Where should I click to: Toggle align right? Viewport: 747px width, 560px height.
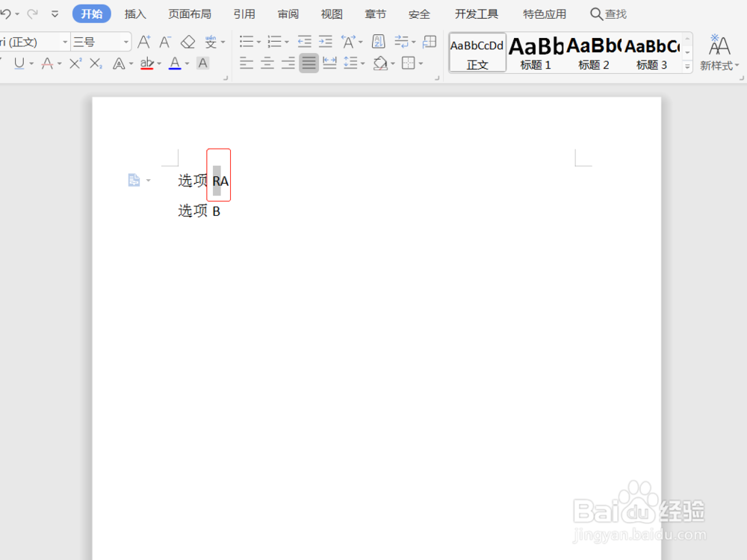(288, 63)
